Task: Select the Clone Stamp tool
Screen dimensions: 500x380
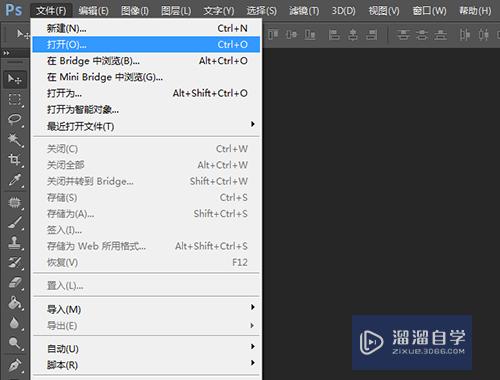Action: coord(15,243)
